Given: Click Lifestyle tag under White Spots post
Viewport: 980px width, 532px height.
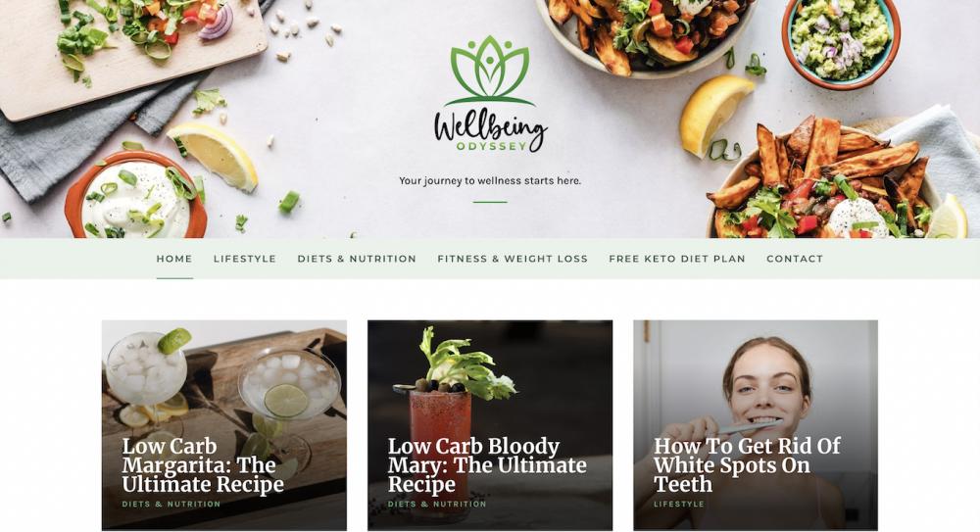Looking at the screenshot, I should pos(679,504).
